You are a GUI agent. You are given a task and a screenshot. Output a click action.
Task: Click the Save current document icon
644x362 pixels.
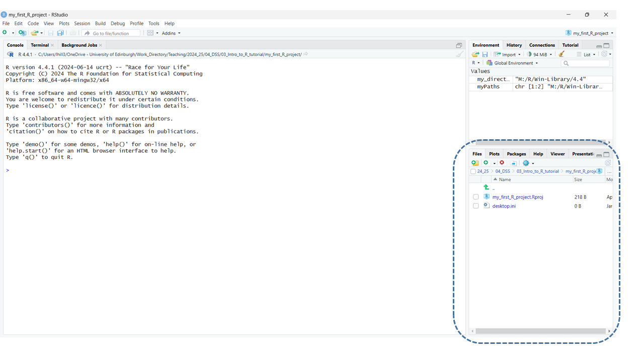pyautogui.click(x=50, y=33)
